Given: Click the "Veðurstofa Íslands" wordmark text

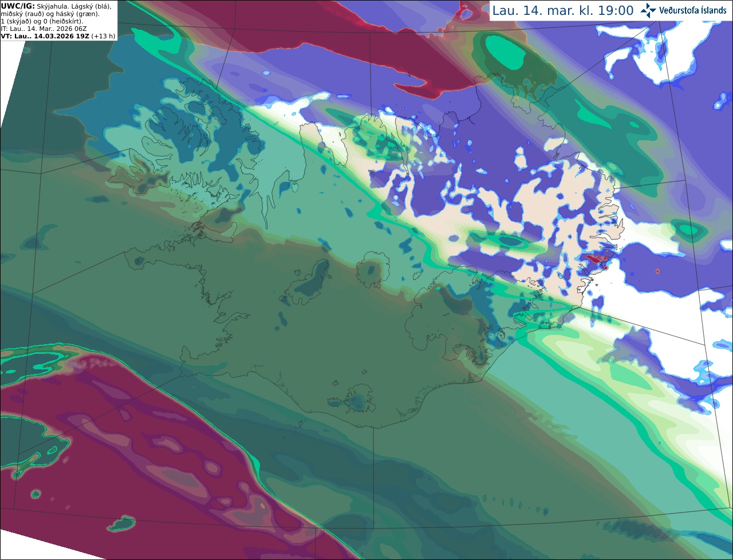Looking at the screenshot, I should pyautogui.click(x=693, y=10).
